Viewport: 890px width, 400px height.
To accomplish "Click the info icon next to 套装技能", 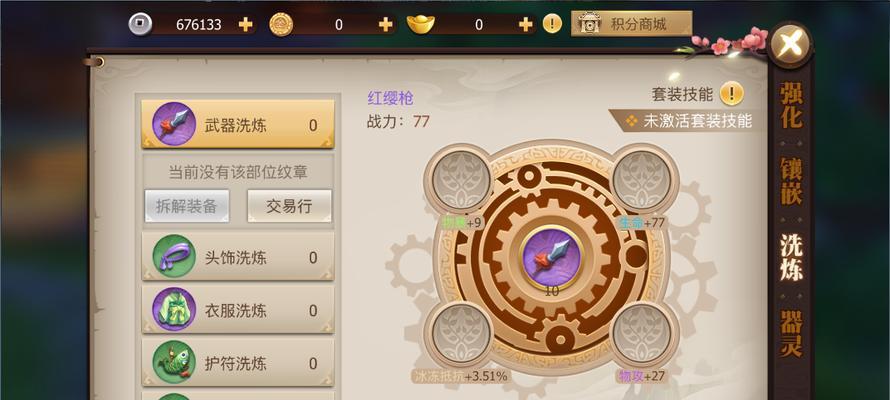I will click(x=732, y=94).
